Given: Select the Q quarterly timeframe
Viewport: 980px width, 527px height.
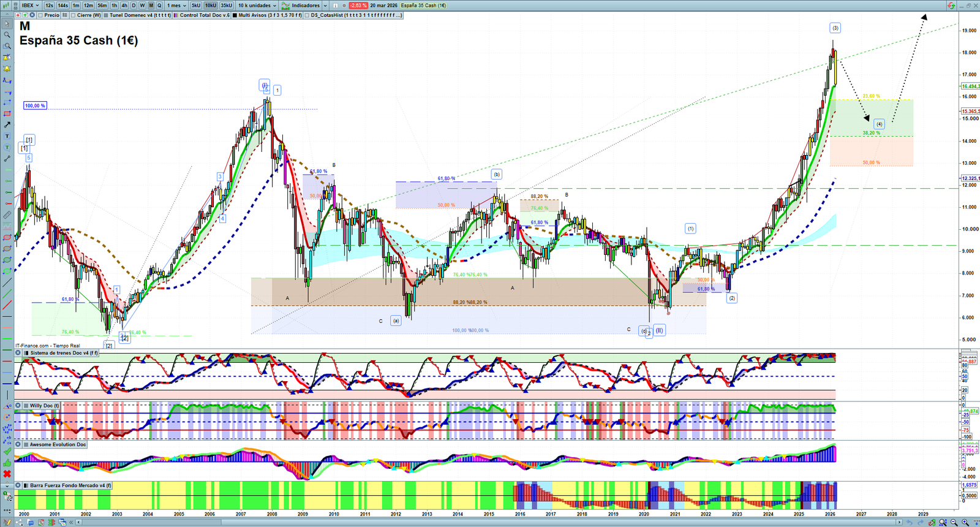Looking at the screenshot, I should point(159,6).
